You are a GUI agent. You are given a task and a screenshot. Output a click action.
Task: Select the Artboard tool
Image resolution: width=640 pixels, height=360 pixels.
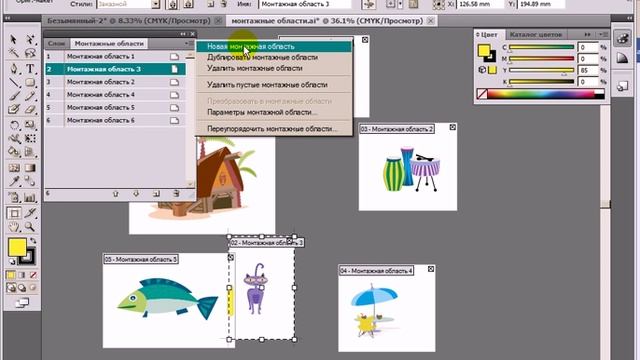coord(13,213)
